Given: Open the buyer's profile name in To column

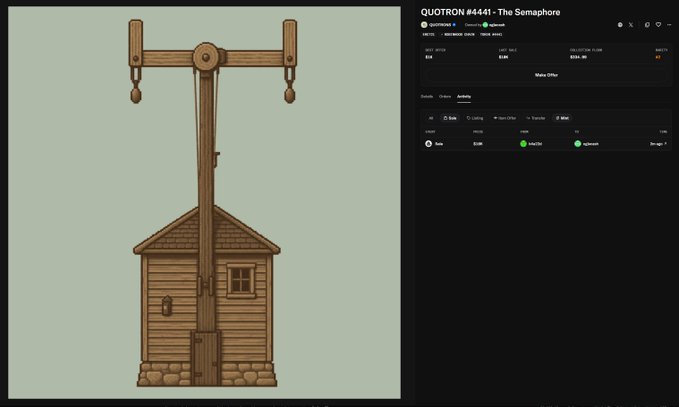Looking at the screenshot, I should click(x=590, y=144).
